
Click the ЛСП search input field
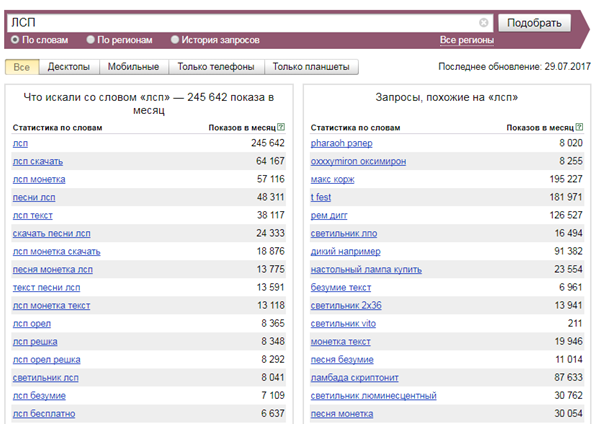(x=243, y=23)
